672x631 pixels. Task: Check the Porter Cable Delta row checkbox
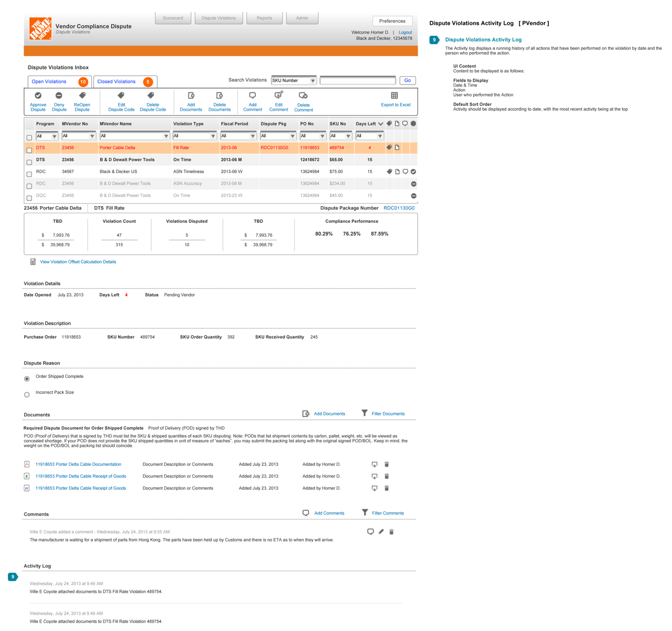[29, 150]
